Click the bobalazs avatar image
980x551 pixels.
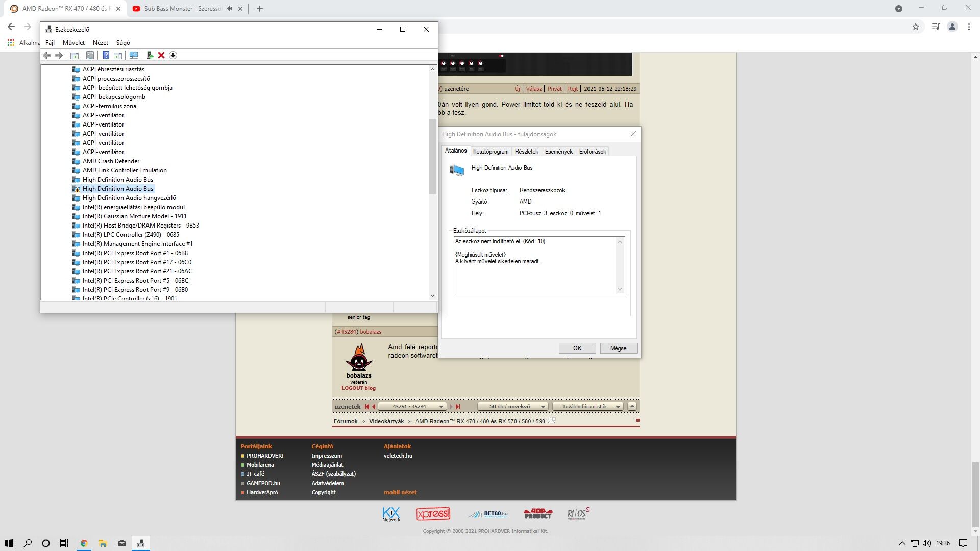359,357
